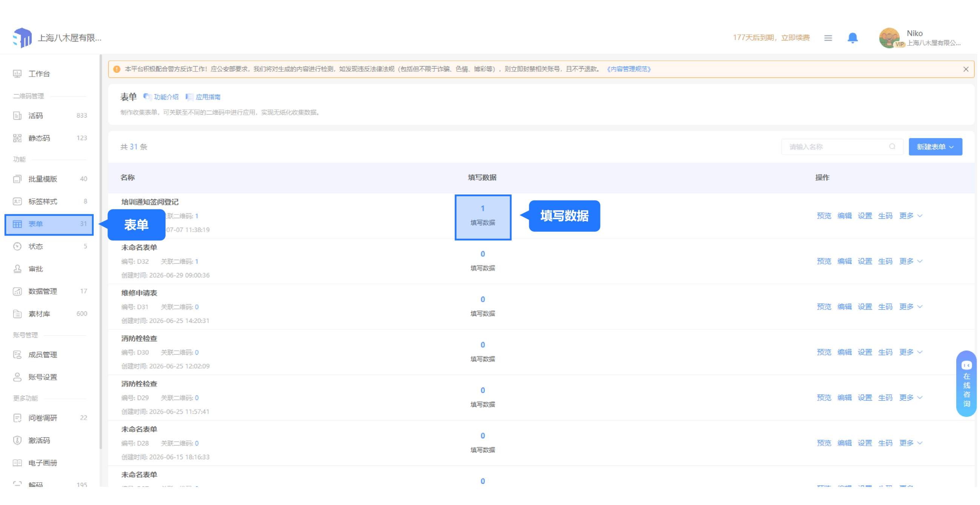Expand 更多 for form D29

pos(910,398)
